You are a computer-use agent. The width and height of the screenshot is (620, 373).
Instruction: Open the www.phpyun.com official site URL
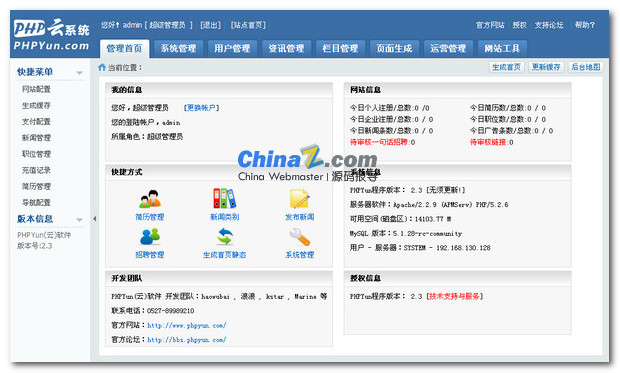click(187, 326)
